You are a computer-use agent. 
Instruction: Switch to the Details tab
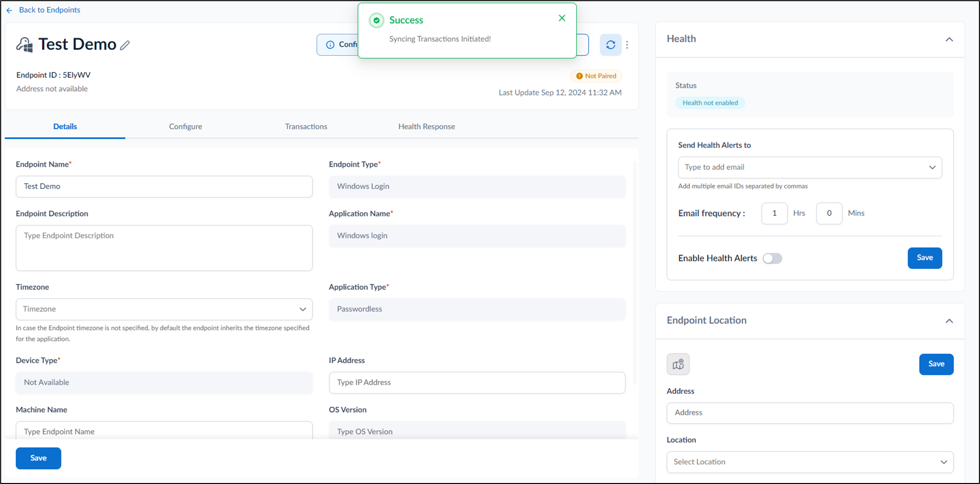pyautogui.click(x=65, y=127)
